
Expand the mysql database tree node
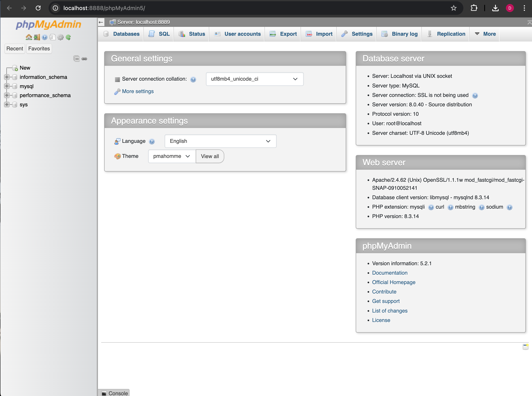click(7, 86)
